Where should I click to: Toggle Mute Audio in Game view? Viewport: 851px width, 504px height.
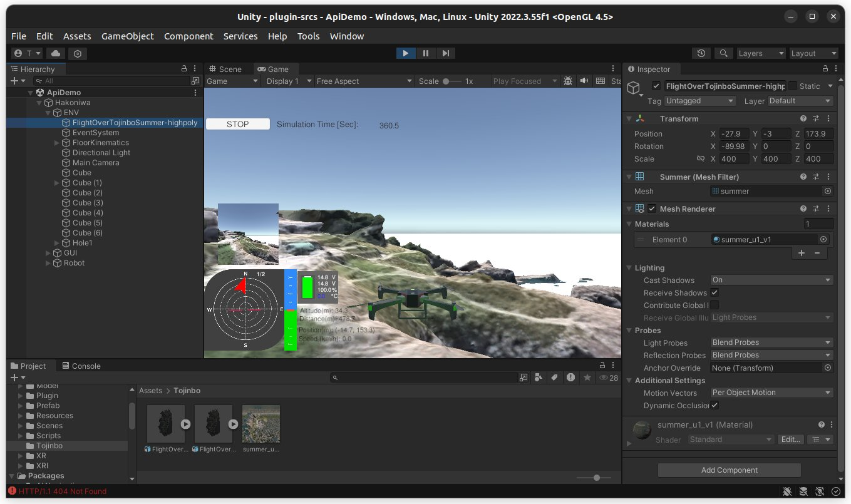click(x=584, y=81)
